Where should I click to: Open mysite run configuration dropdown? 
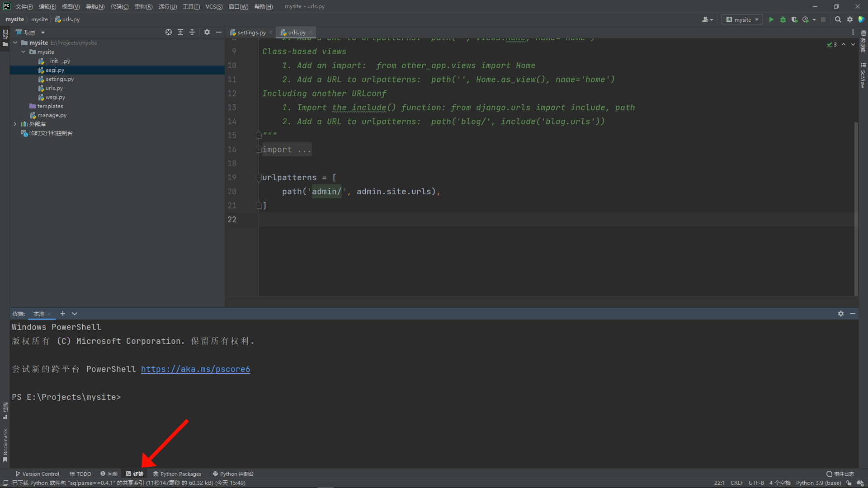pos(742,19)
